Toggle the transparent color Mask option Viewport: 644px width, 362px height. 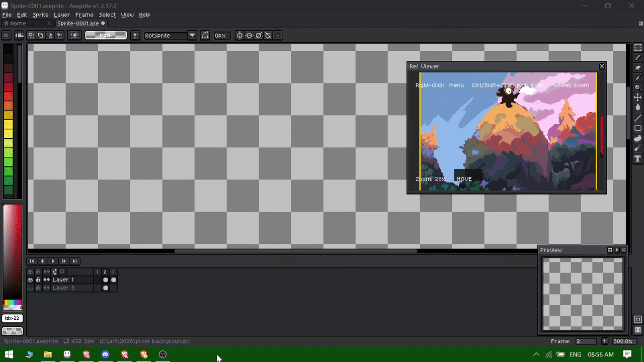click(106, 35)
